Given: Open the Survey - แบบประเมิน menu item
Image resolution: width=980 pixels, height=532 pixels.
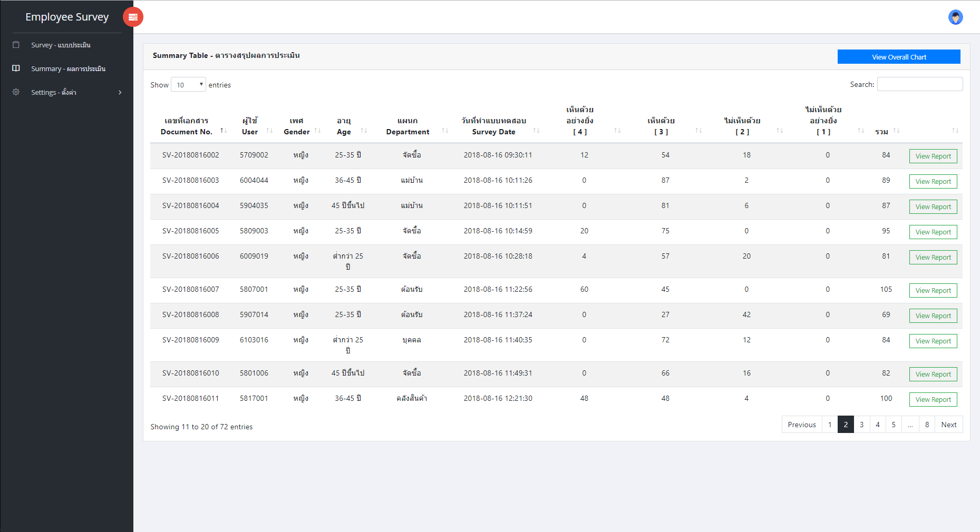Looking at the screenshot, I should (x=61, y=45).
